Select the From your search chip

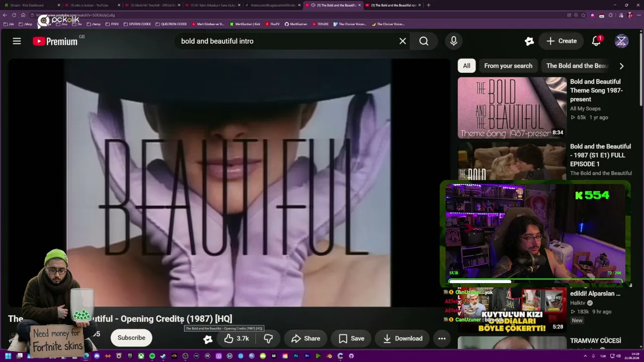[508, 66]
